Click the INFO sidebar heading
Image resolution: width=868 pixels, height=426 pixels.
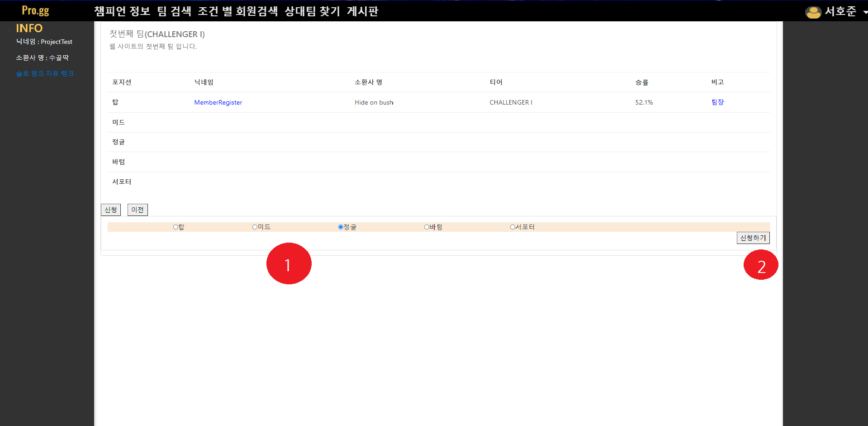29,28
